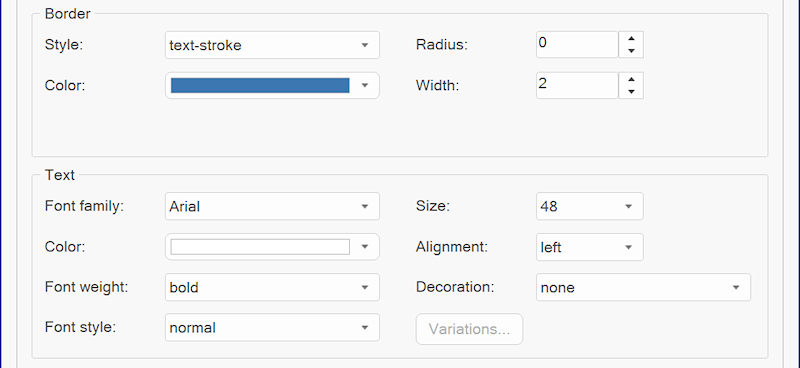Image resolution: width=800 pixels, height=368 pixels.
Task: Open the Alignment dropdown showing left
Action: point(589,247)
